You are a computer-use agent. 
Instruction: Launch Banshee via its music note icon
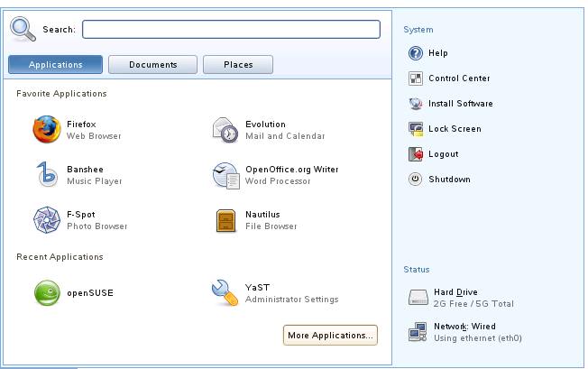click(x=47, y=174)
